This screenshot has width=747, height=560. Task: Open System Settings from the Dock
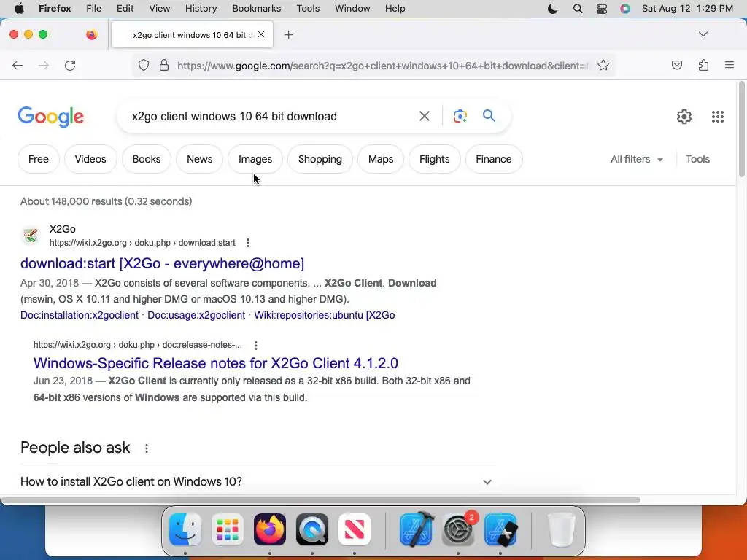pyautogui.click(x=458, y=529)
